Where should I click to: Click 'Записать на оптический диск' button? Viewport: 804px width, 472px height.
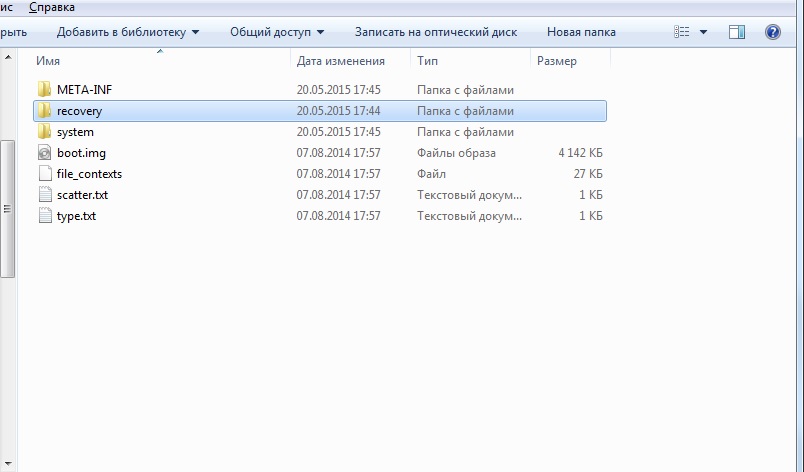pyautogui.click(x=435, y=32)
